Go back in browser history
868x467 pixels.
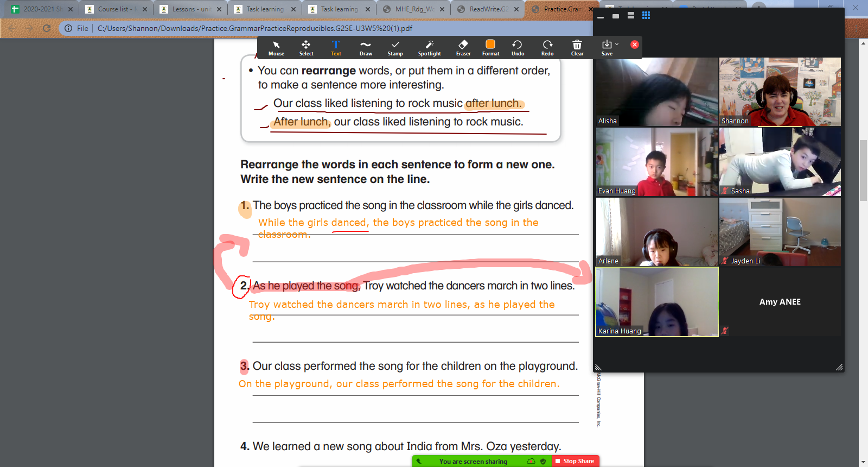point(12,28)
